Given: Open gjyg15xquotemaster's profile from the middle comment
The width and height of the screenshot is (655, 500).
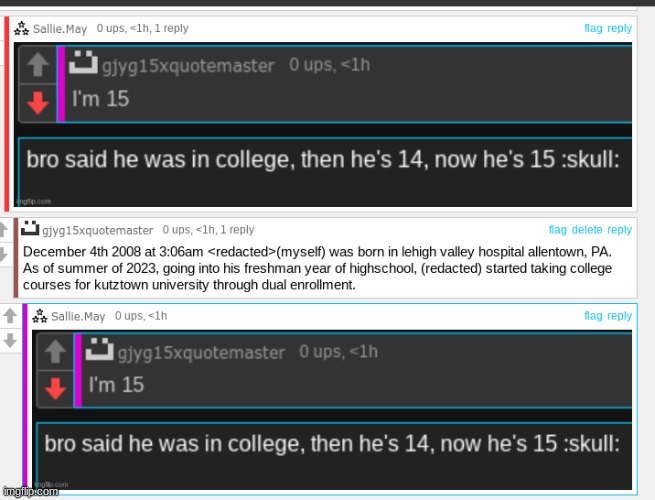Looking at the screenshot, I should click(97, 230).
